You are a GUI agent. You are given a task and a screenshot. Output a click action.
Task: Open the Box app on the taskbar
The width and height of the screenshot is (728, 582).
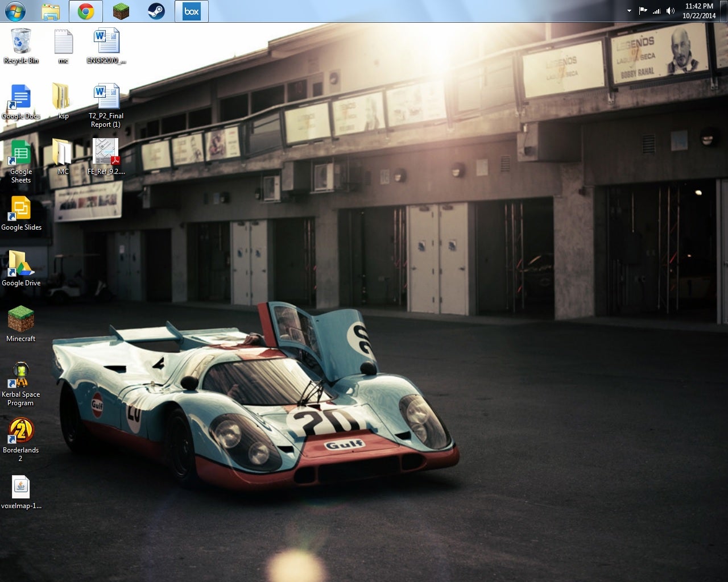tap(192, 11)
